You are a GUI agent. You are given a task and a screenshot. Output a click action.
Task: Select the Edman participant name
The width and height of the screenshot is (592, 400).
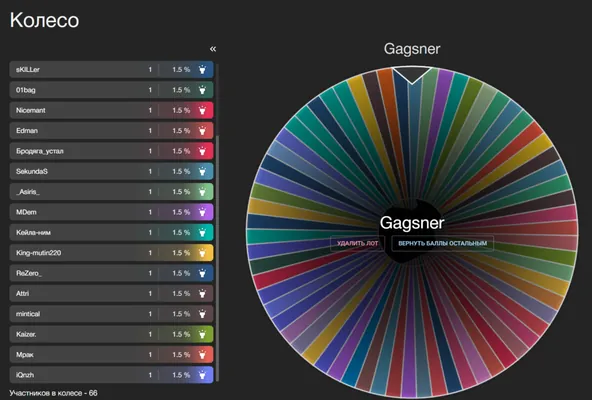pos(27,131)
